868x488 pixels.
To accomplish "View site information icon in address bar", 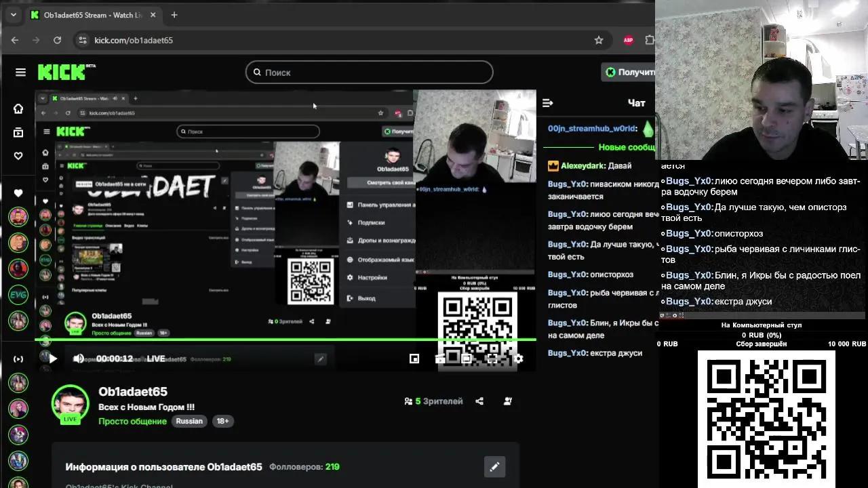I will click(x=83, y=40).
